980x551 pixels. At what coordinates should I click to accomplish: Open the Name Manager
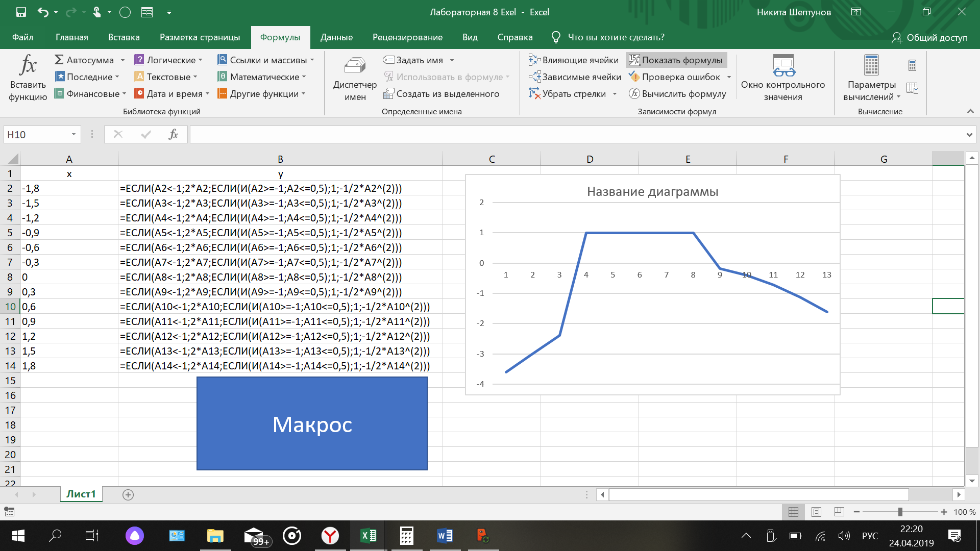tap(355, 79)
